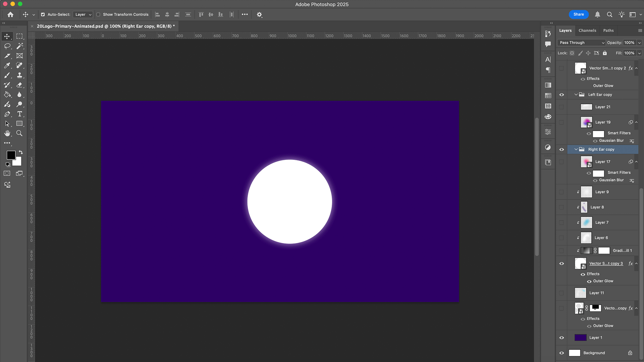644x362 pixels.
Task: Select the Layer 11 thumbnail
Action: (x=580, y=293)
